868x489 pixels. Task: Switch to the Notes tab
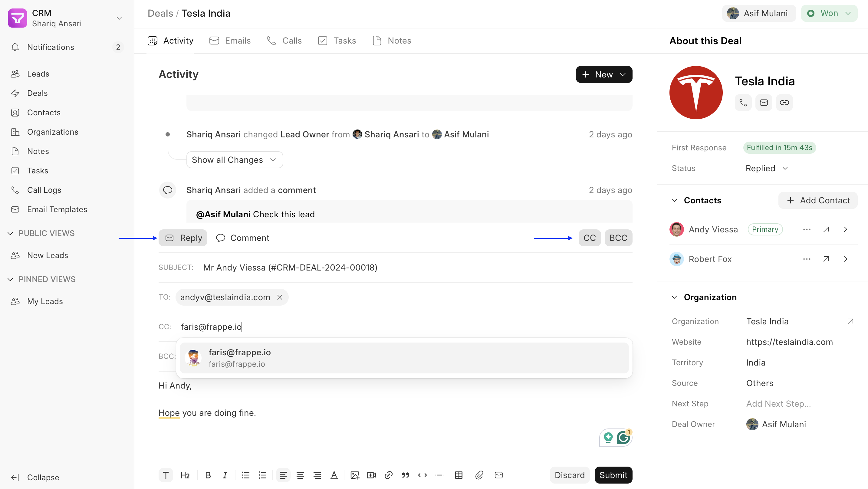[x=392, y=41]
